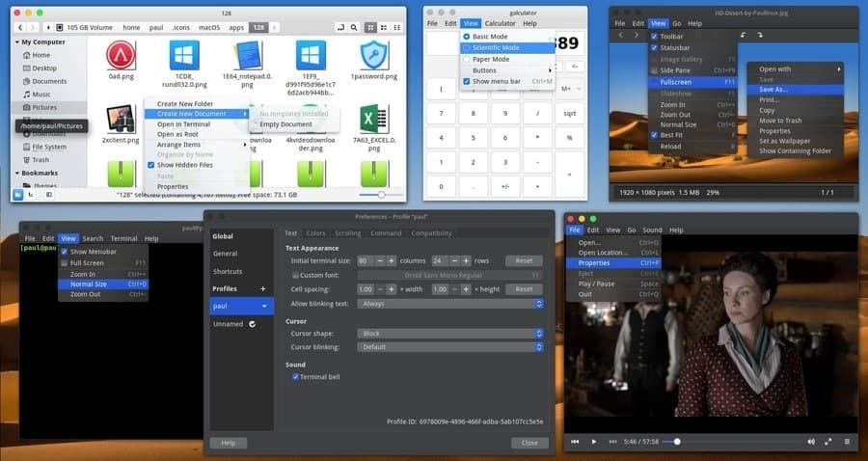
Task: Switch to Scrolling tab in Preferences
Action: (x=347, y=233)
